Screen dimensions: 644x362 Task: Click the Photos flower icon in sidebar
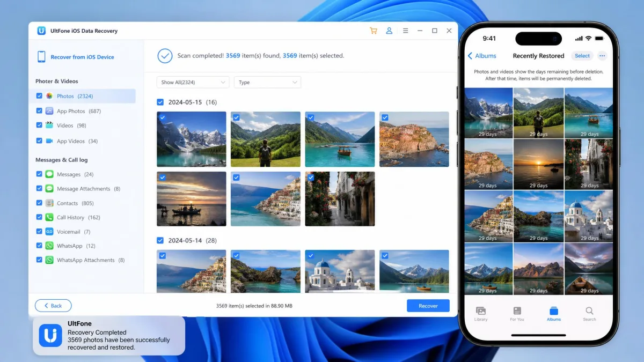pyautogui.click(x=49, y=96)
